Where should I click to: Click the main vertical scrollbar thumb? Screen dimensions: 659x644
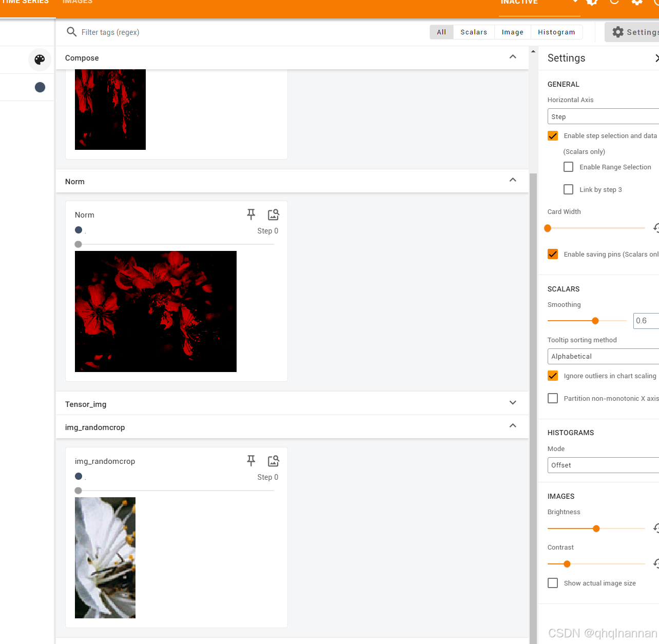pos(533,408)
